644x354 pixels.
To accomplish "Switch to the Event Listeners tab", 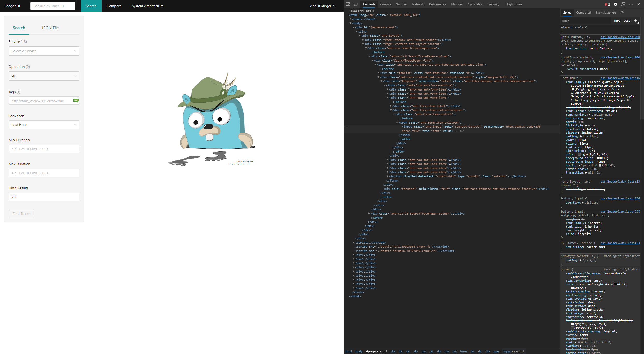I will 606,12.
